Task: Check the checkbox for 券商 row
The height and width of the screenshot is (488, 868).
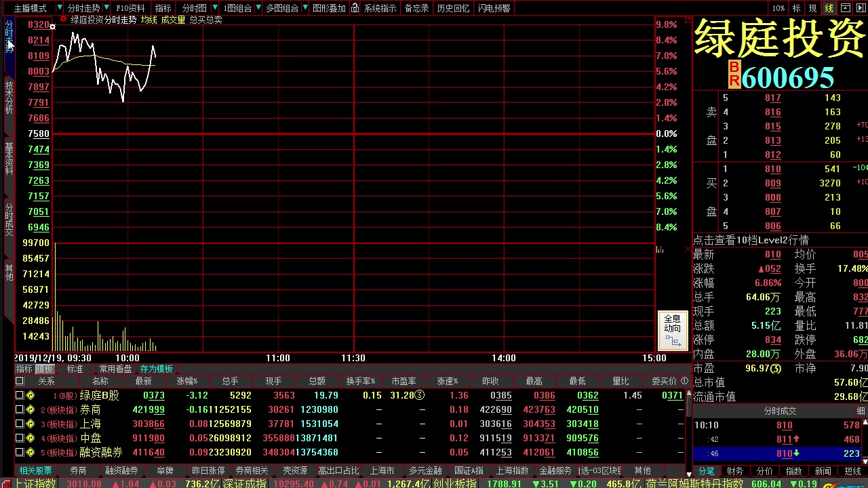Action: click(x=19, y=409)
